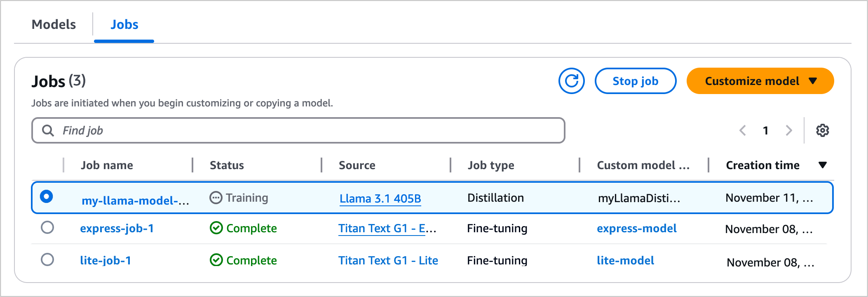Go to next page arrow
868x297 pixels.
point(788,130)
